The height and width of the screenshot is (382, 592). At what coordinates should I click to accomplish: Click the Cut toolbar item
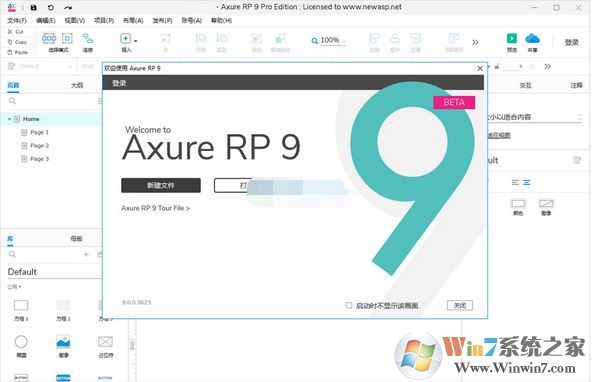(16, 32)
